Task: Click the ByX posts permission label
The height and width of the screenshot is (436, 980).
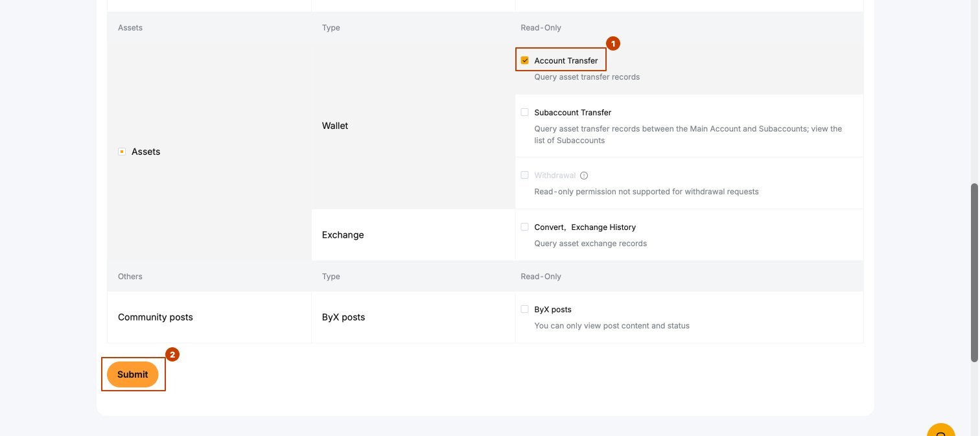Action: 553,310
